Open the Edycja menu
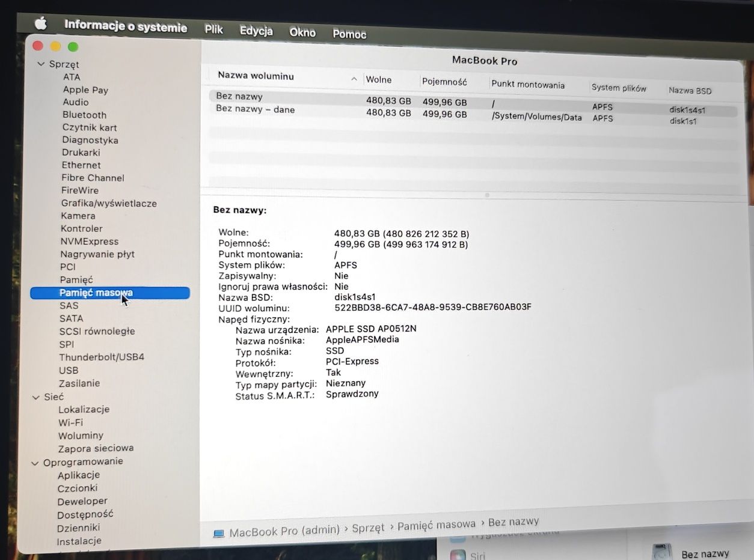Viewport: 754px width, 560px height. [x=256, y=31]
